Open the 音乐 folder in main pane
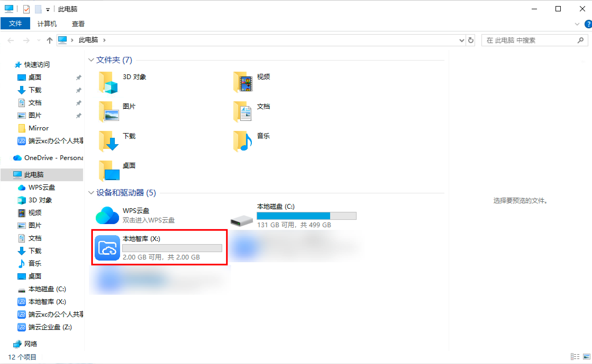This screenshot has height=364, width=592. coord(243,141)
